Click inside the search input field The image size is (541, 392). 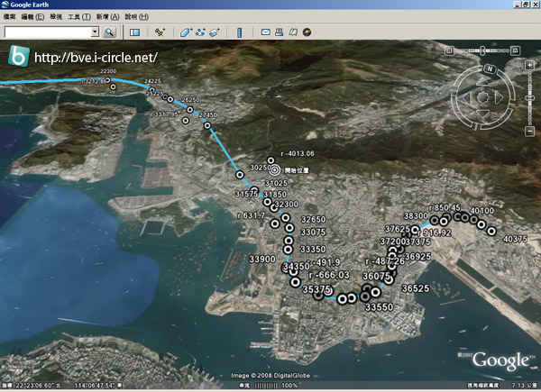point(47,32)
